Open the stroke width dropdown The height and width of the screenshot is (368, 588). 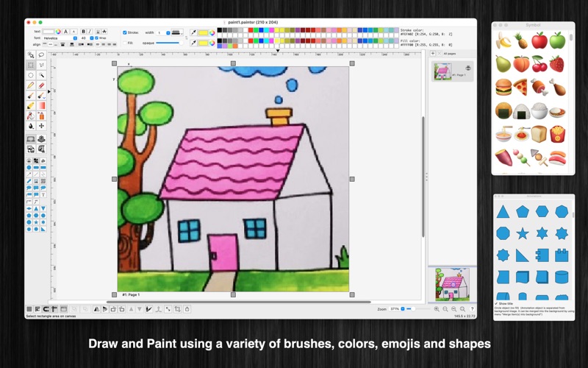point(163,32)
